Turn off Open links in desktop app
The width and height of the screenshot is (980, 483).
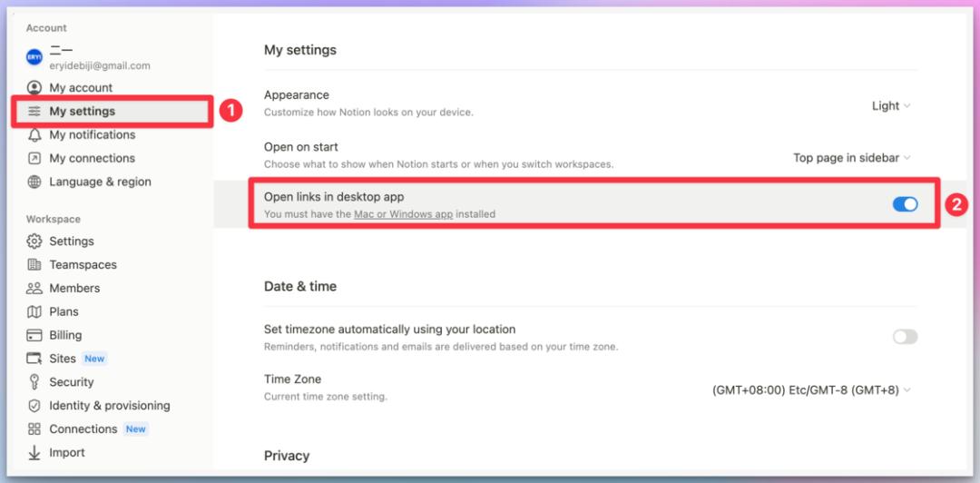tap(905, 204)
